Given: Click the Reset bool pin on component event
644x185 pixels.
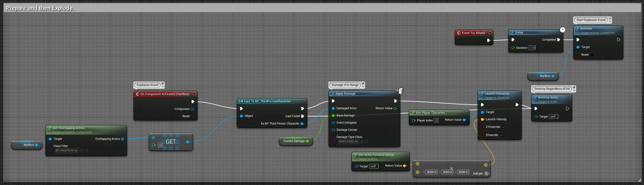Looking at the screenshot, I should (x=192, y=116).
